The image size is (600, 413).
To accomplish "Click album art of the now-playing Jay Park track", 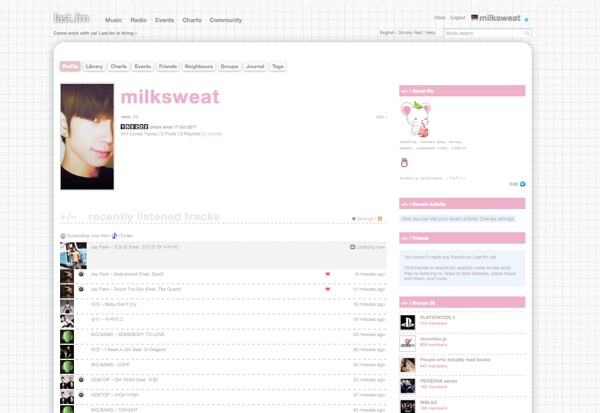I will tap(73, 256).
